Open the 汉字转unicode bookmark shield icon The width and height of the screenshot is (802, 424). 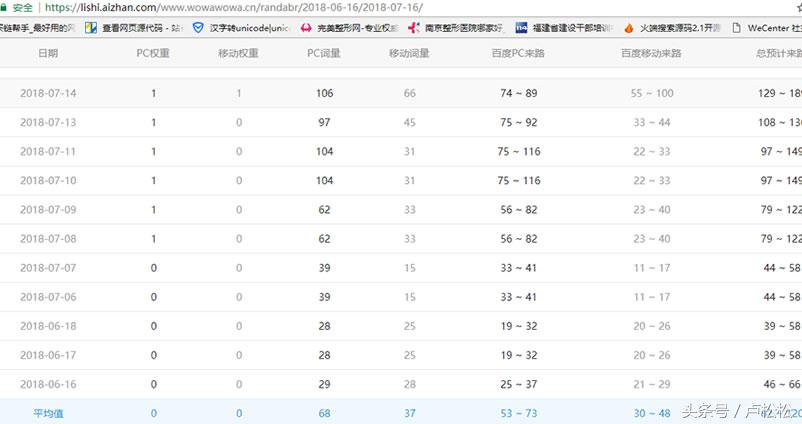coord(197,27)
